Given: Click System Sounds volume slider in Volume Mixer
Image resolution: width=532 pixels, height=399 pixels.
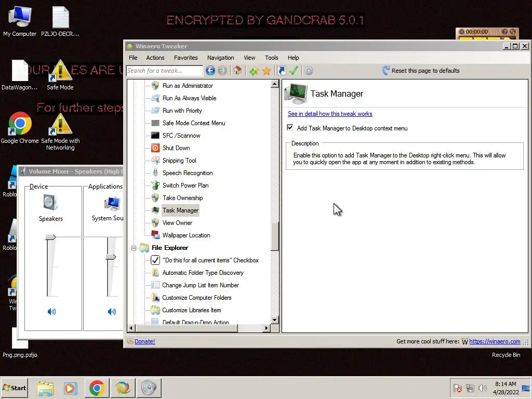Looking at the screenshot, I should pos(111,257).
